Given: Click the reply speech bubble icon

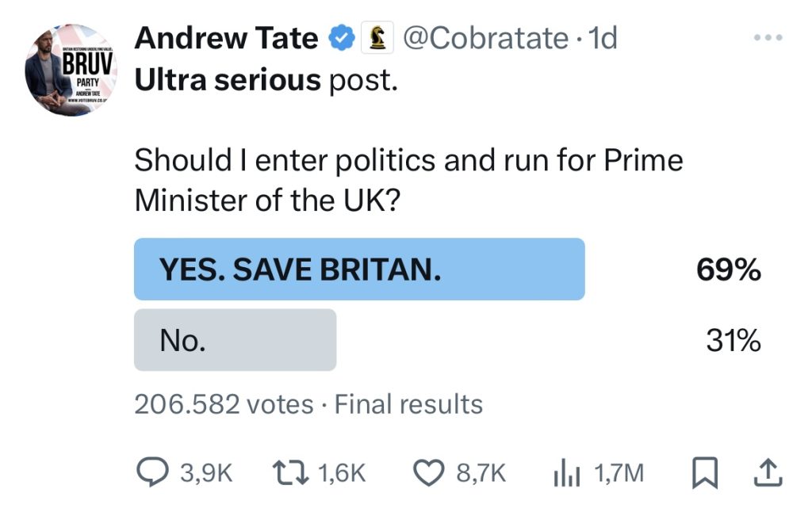Looking at the screenshot, I should click(x=152, y=473).
